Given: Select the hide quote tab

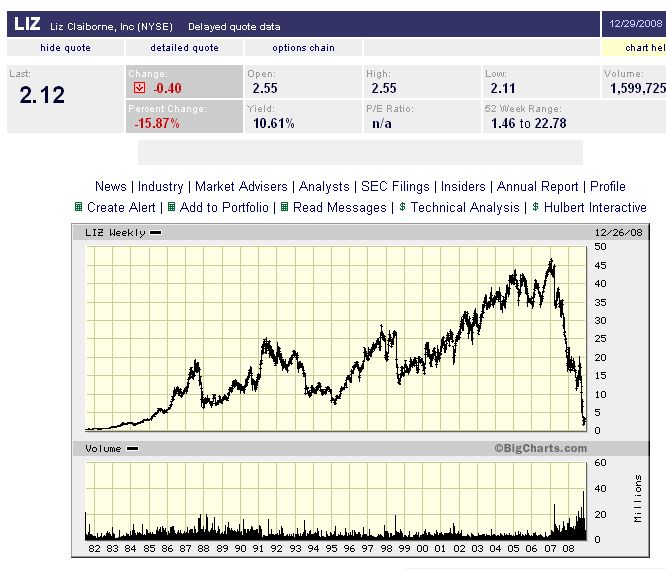Looking at the screenshot, I should point(65,48).
